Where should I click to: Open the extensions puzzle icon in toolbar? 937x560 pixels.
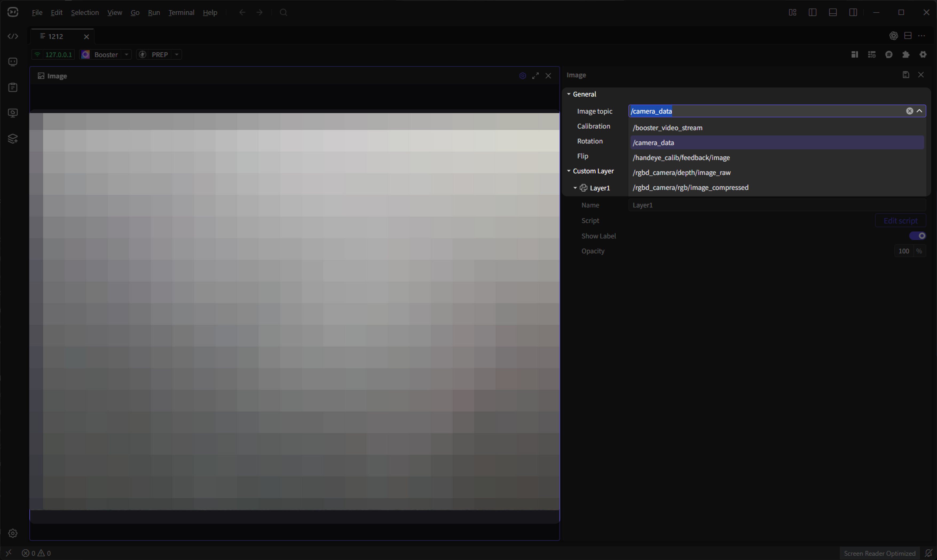pos(906,55)
